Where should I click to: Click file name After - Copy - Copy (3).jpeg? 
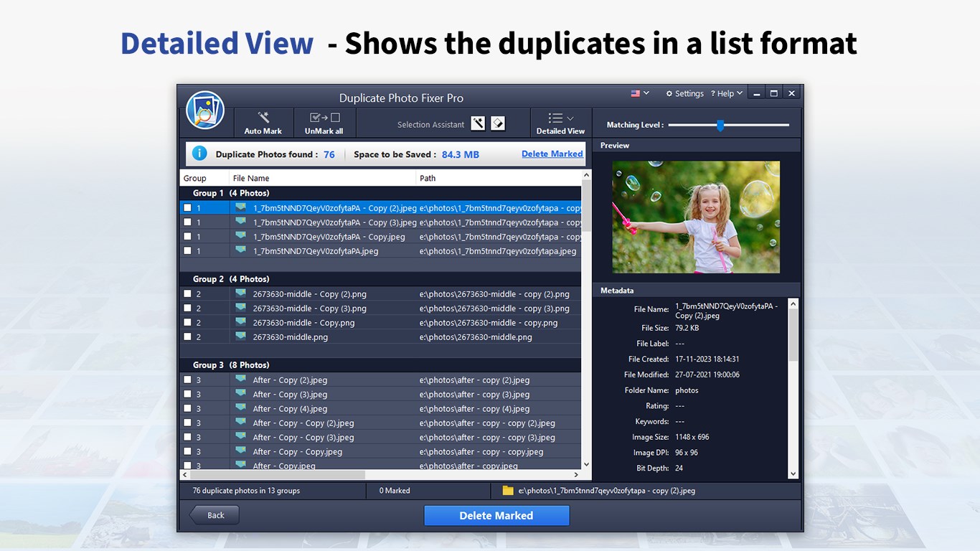tap(303, 438)
